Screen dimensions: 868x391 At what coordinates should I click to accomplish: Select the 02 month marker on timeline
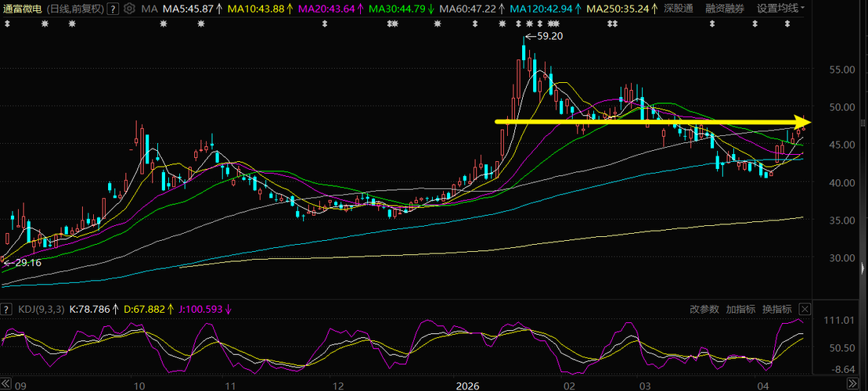click(x=568, y=385)
